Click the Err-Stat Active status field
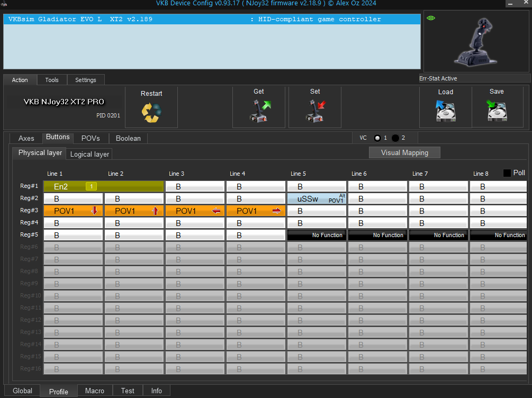This screenshot has height=398, width=532. click(474, 78)
